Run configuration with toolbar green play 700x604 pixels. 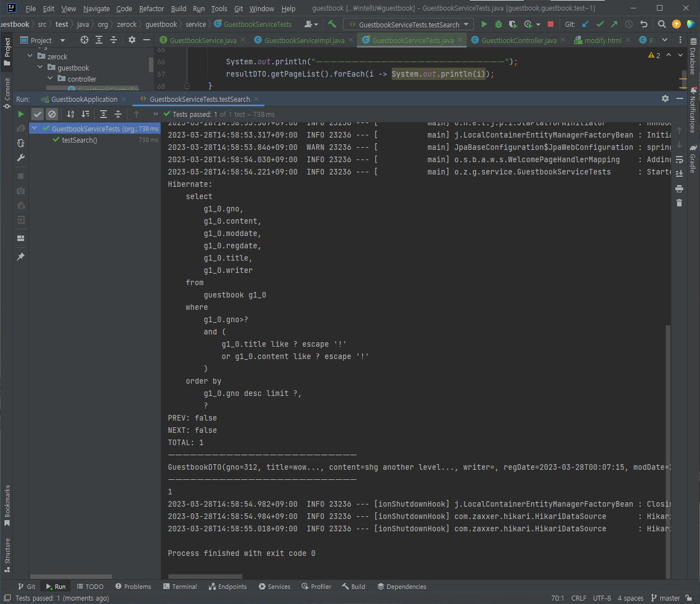(484, 25)
